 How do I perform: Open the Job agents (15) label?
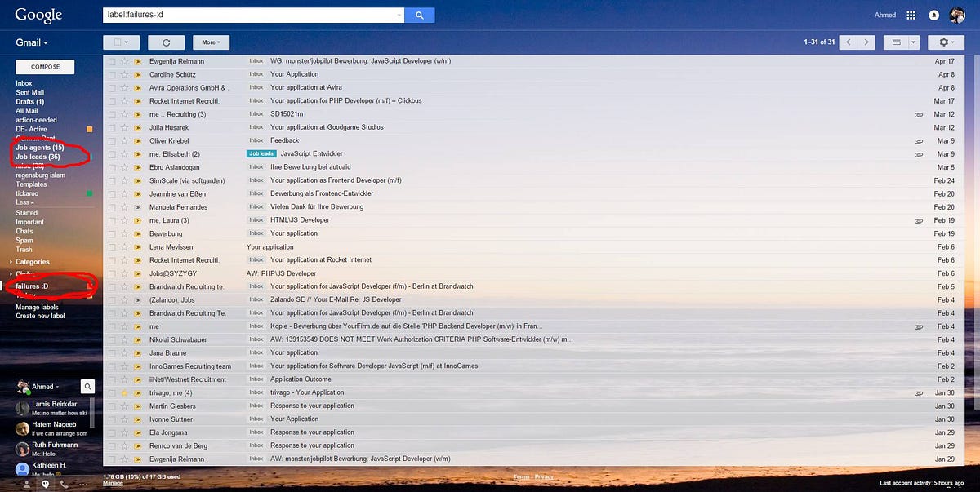coord(40,148)
